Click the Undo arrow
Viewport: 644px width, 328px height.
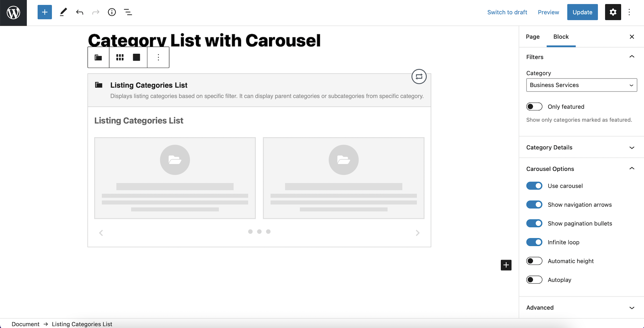(x=79, y=12)
